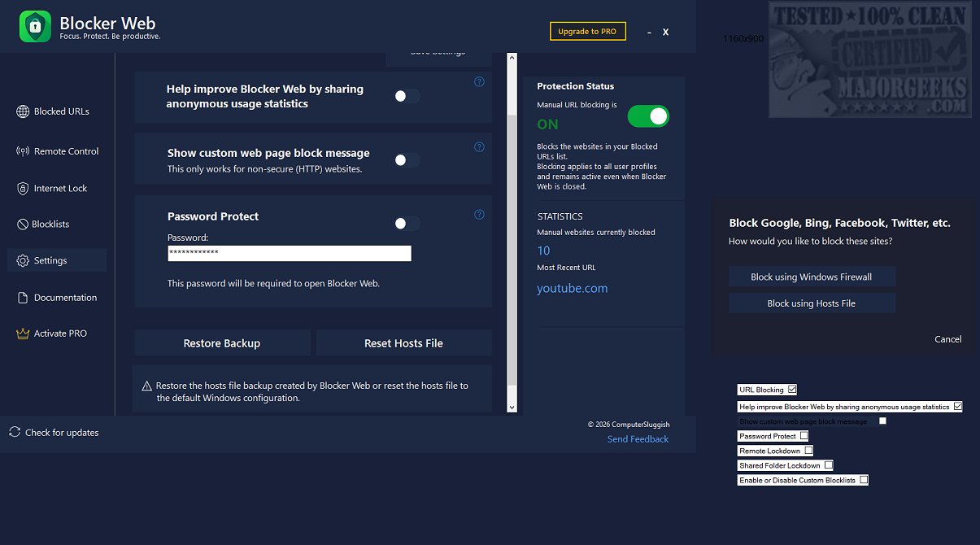Click the Settings gear icon
The image size is (980, 545).
(x=23, y=260)
